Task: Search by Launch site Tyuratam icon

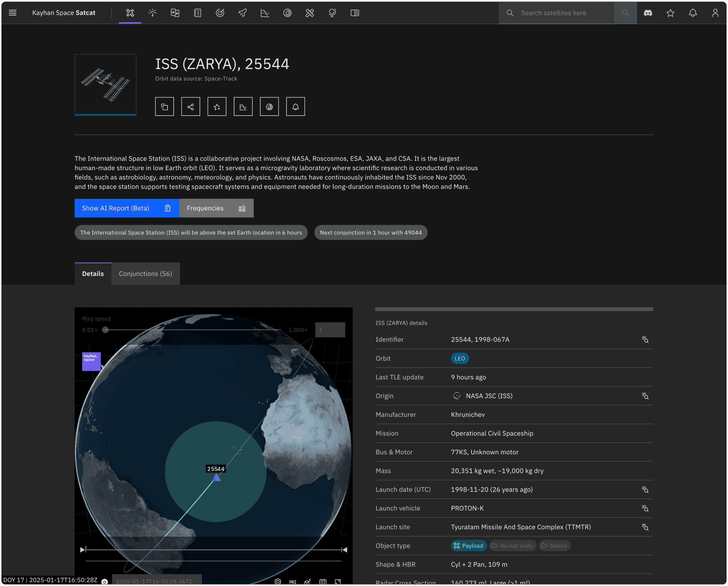Action: click(x=645, y=527)
